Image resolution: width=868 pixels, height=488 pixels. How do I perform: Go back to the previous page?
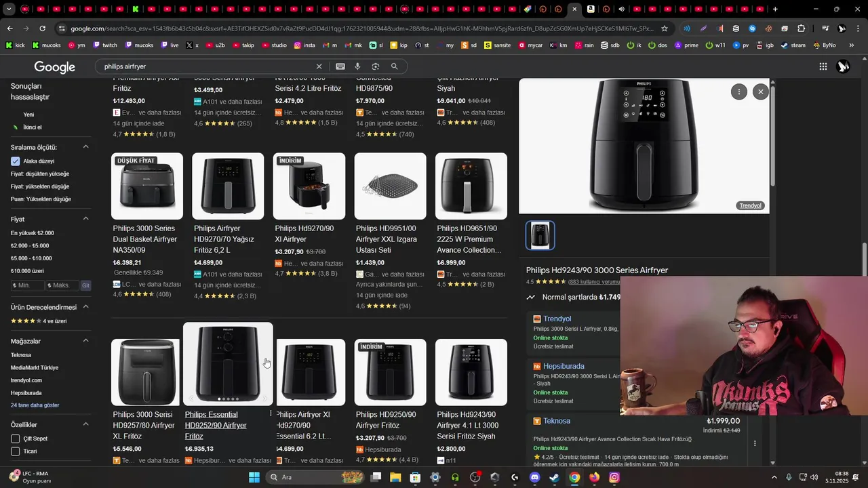[x=9, y=28]
